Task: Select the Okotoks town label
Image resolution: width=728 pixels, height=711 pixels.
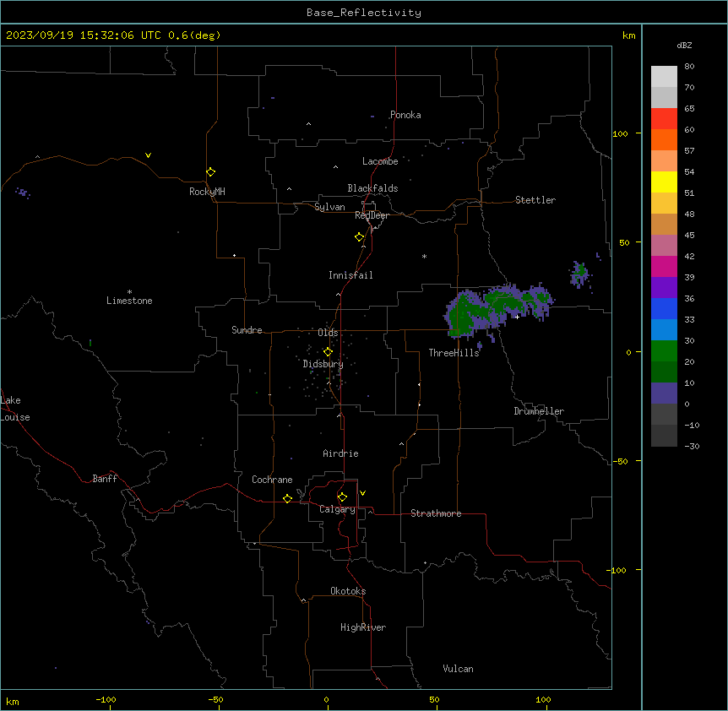Action: pos(348,591)
